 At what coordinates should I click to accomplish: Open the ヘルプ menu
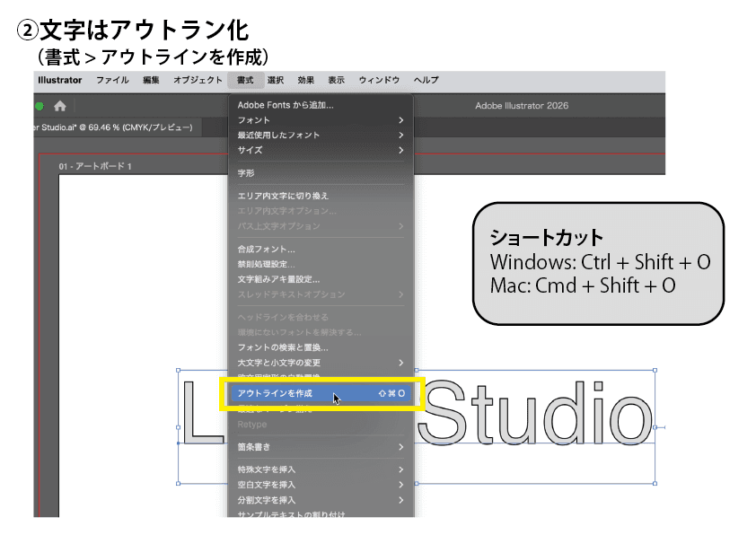[x=426, y=80]
